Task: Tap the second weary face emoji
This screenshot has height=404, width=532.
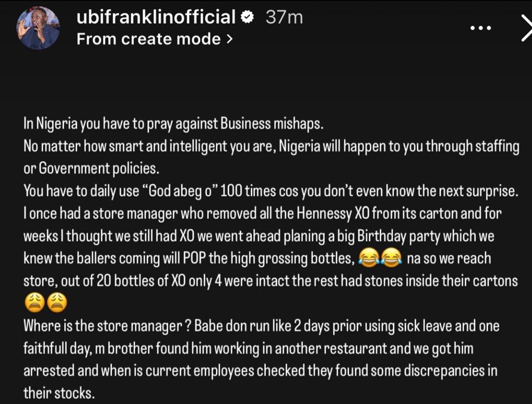Action: pyautogui.click(x=57, y=303)
